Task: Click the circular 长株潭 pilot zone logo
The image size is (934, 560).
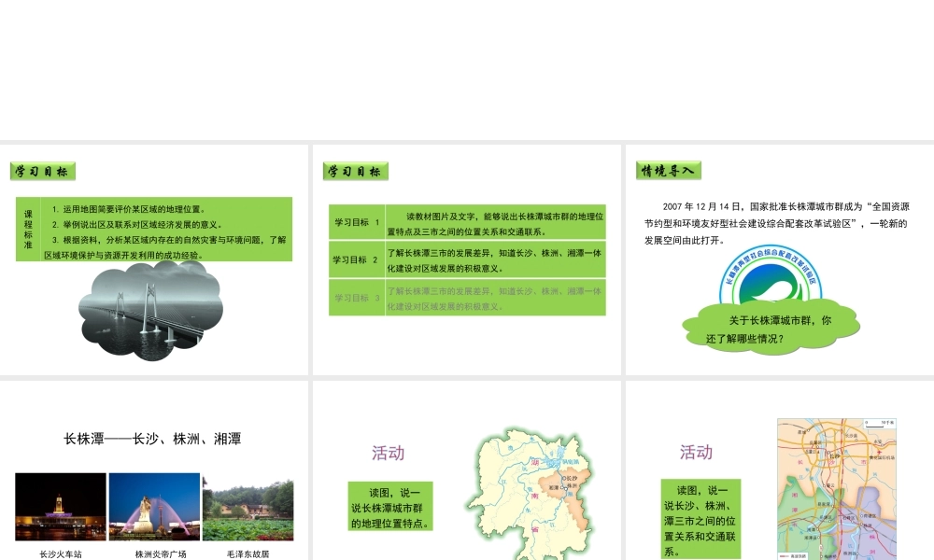Action: (771, 274)
